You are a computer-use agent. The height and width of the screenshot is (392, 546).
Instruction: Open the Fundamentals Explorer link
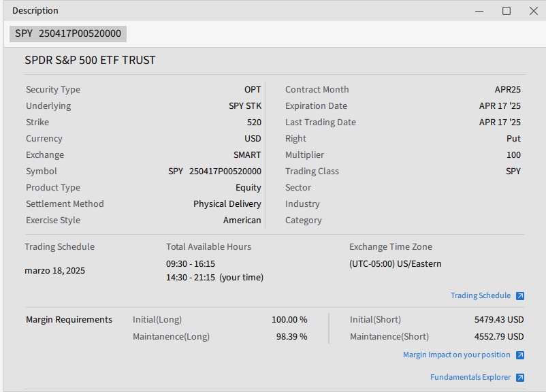tap(470, 378)
